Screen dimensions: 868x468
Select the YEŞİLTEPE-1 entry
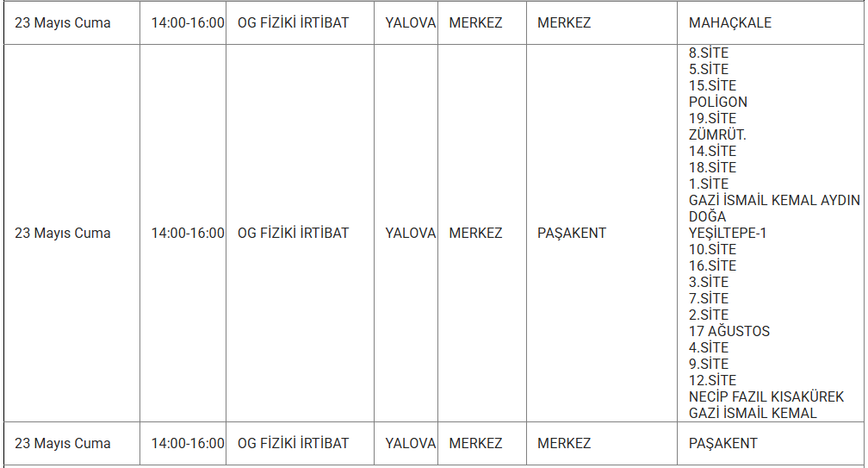[x=727, y=233]
